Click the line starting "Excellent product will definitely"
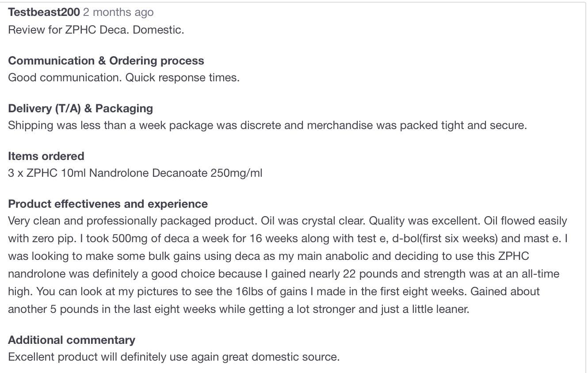Viewport: 588px width, 373px height. click(x=174, y=357)
